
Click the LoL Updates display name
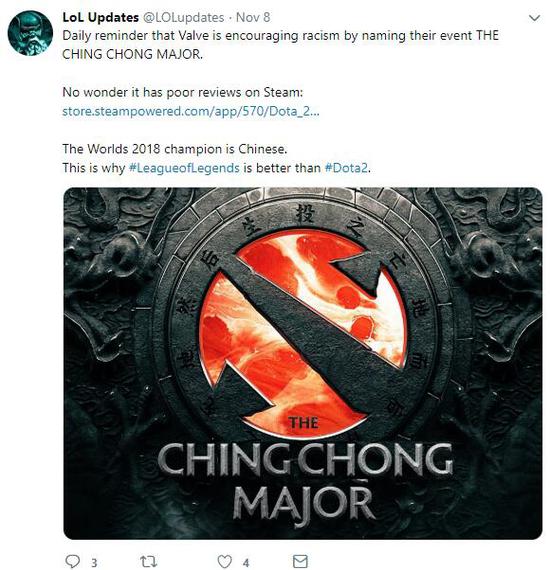pyautogui.click(x=101, y=17)
